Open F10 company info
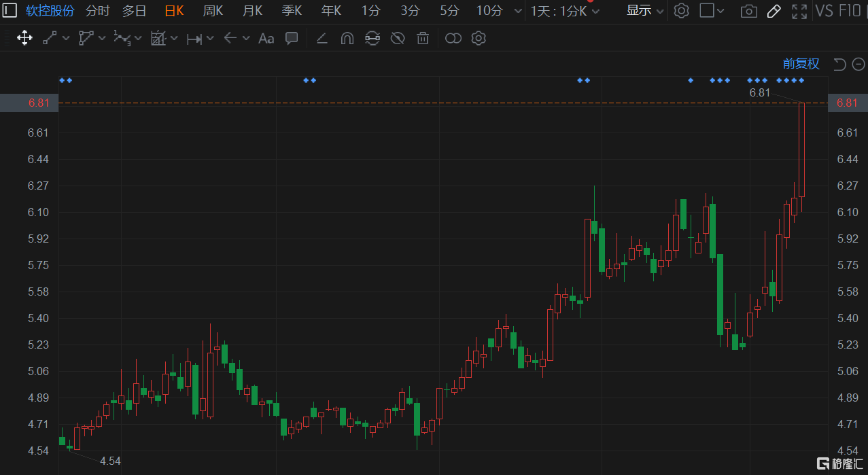The height and width of the screenshot is (475, 868). [849, 11]
